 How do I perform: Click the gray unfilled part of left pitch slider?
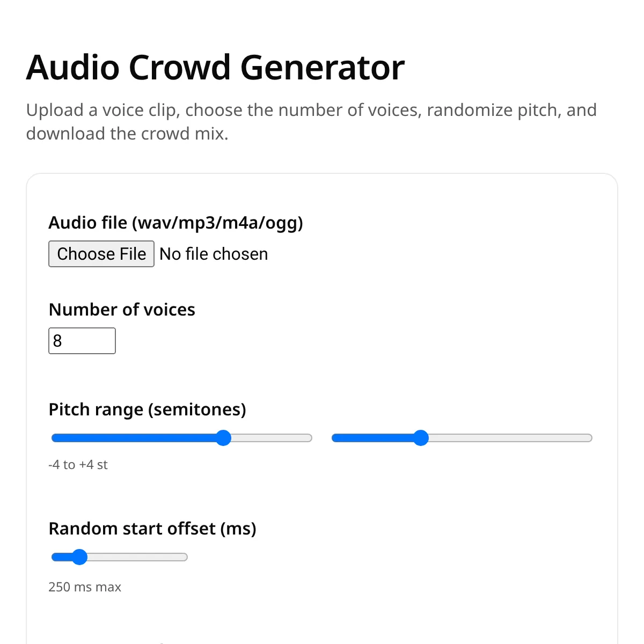pyautogui.click(x=272, y=438)
